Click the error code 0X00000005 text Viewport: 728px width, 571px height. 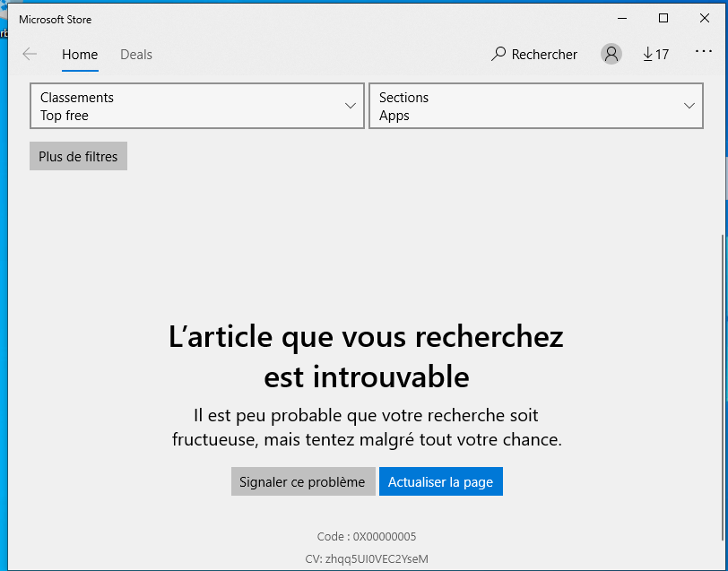pyautogui.click(x=367, y=537)
